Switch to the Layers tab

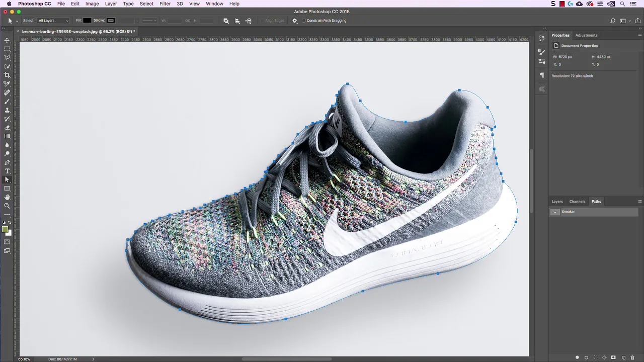tap(557, 202)
